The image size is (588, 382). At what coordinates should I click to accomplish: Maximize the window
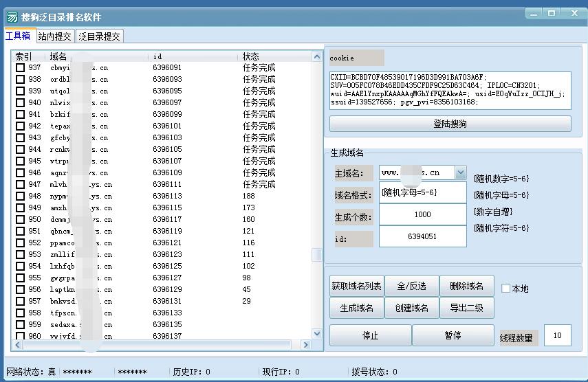tap(552, 14)
